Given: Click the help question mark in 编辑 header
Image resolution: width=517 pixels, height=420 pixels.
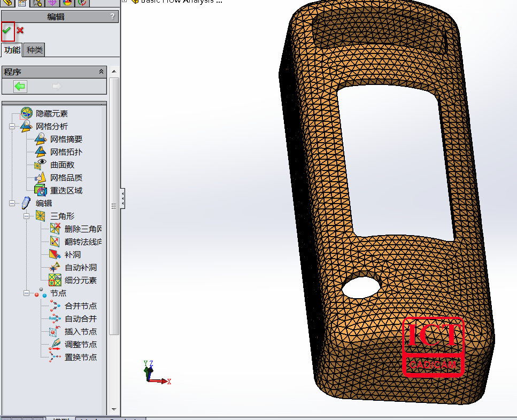Looking at the screenshot, I should click(x=112, y=17).
